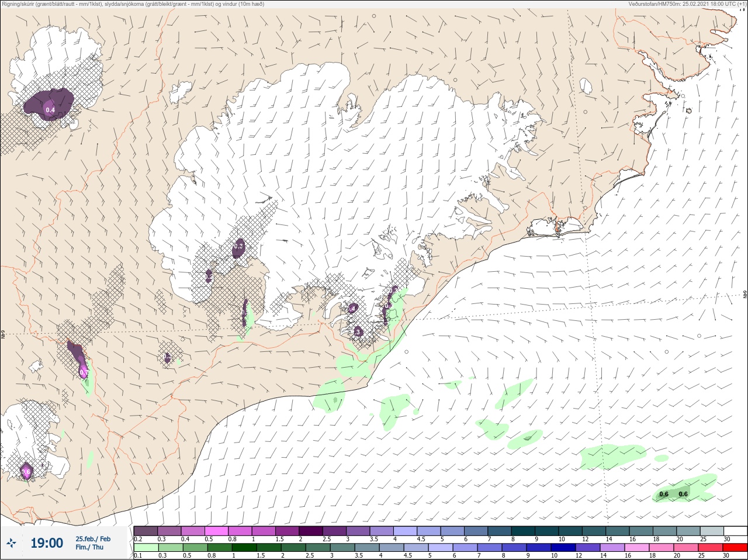Click the '0.2' label under the upper legend
The height and width of the screenshot is (560, 748).
[x=138, y=539]
